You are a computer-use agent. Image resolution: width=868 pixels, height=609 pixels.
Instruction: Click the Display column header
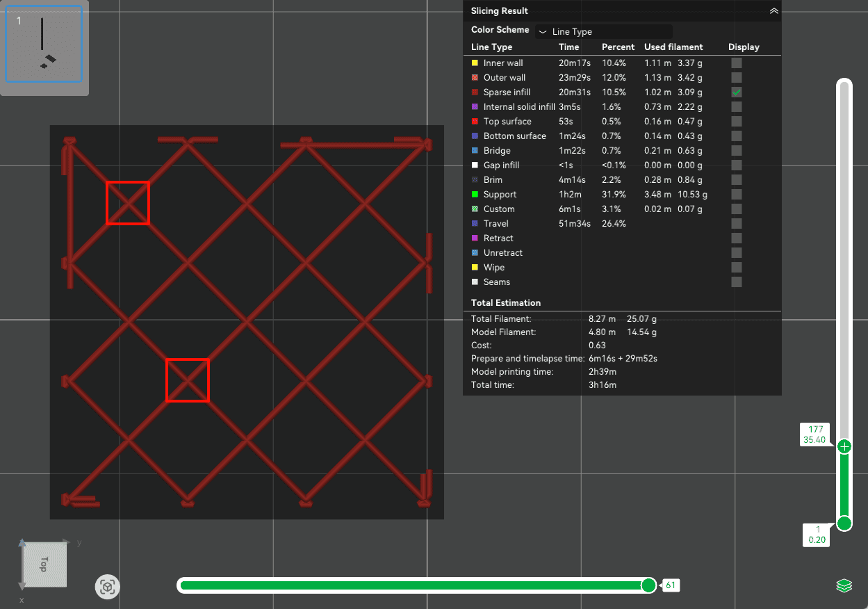click(744, 47)
